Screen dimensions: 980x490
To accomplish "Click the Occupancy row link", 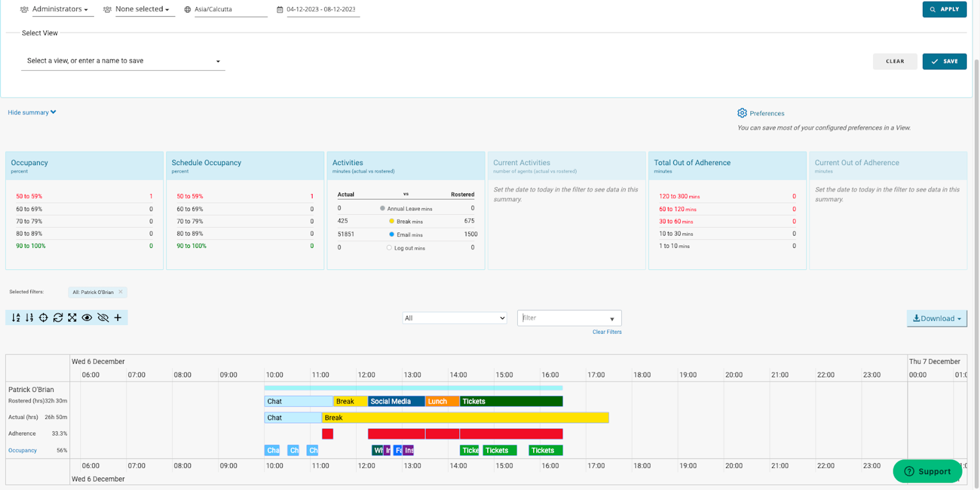I will (23, 450).
